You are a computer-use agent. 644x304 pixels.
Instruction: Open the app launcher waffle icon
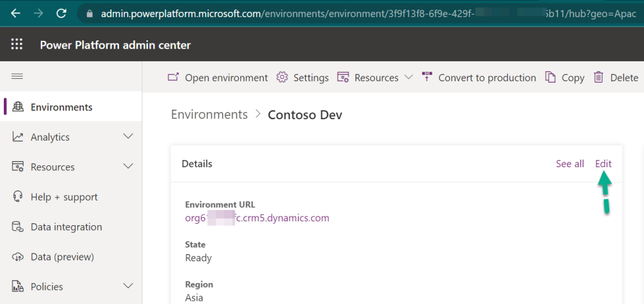pos(17,44)
